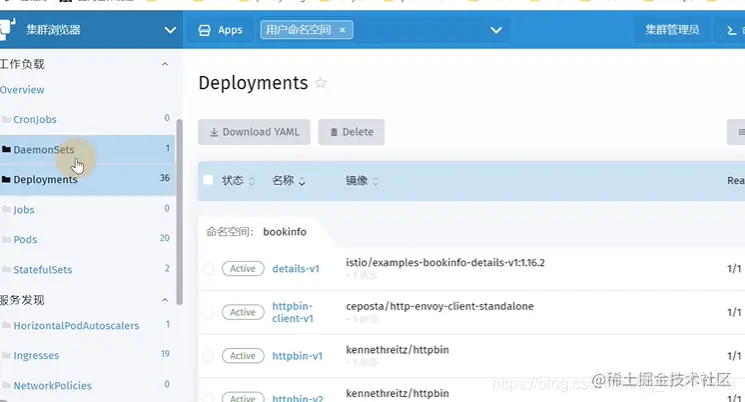This screenshot has width=745, height=402.
Task: Sort by 镜像 column arrows
Action: click(376, 181)
